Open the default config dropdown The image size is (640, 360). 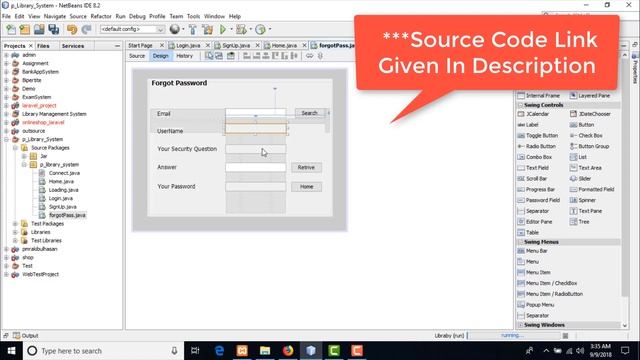coord(132,29)
